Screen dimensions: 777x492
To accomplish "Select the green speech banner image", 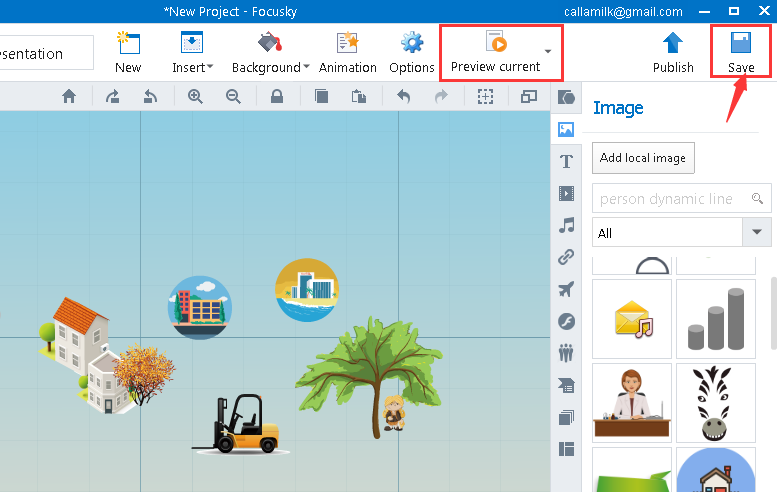I will [x=632, y=470].
